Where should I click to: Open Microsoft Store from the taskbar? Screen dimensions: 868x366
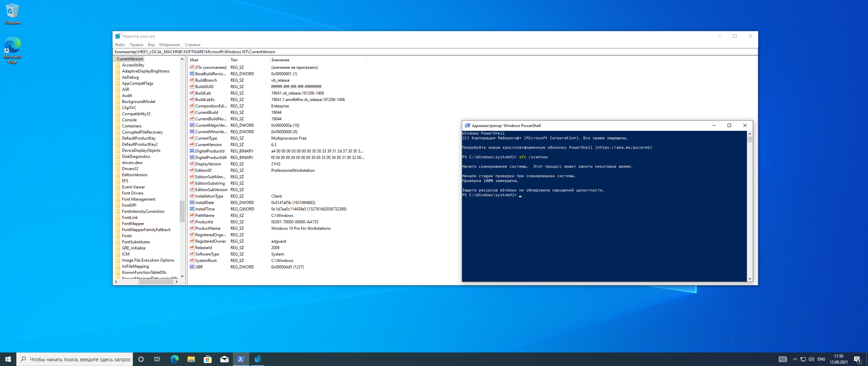[208, 359]
